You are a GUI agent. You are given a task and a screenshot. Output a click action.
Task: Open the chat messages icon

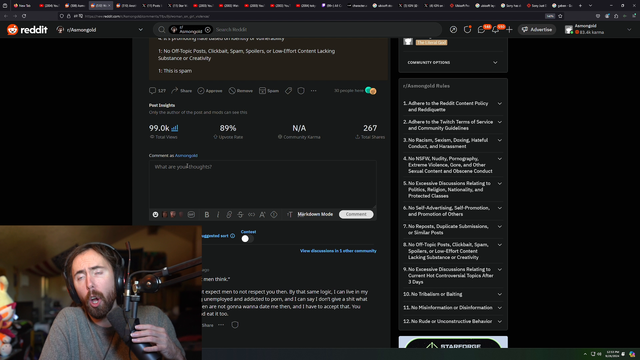(481, 29)
